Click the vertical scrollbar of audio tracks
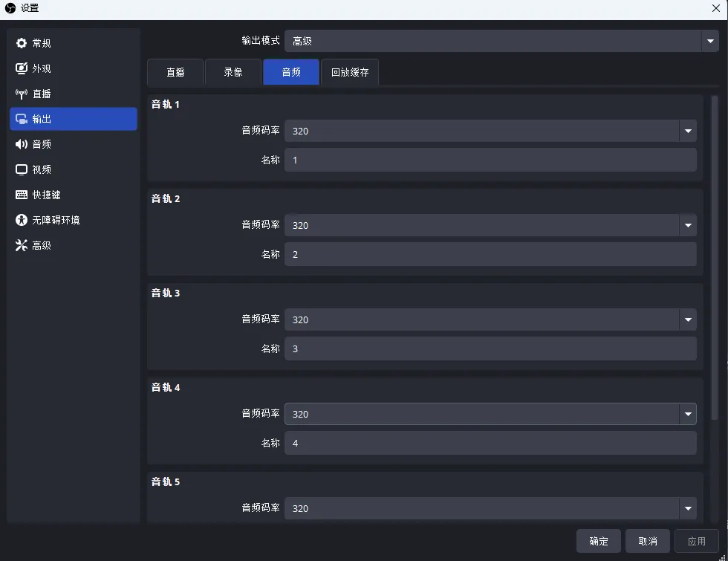Viewport: 728px width, 561px height. click(x=715, y=260)
